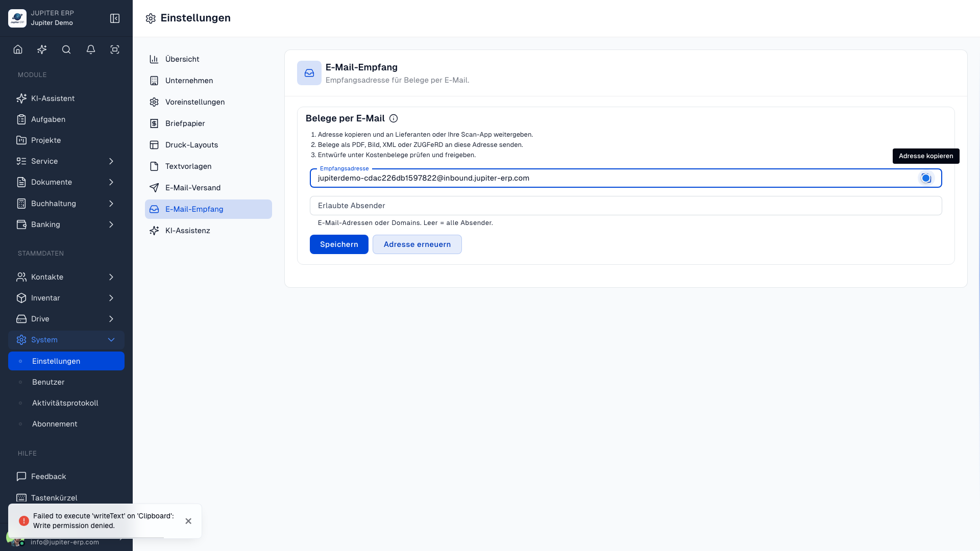Collapse the System menu chevron
The width and height of the screenshot is (980, 551).
pyautogui.click(x=111, y=340)
